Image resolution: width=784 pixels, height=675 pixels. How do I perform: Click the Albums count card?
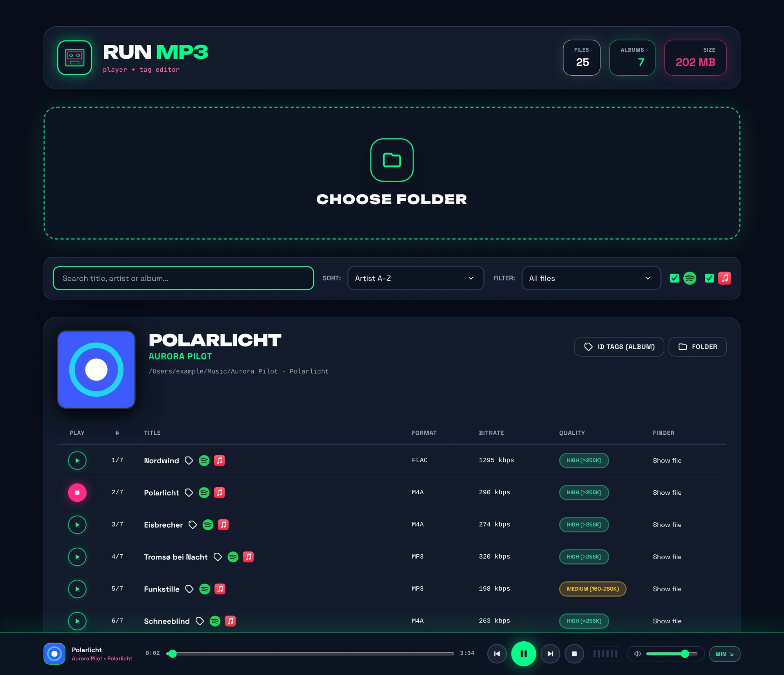(x=632, y=58)
